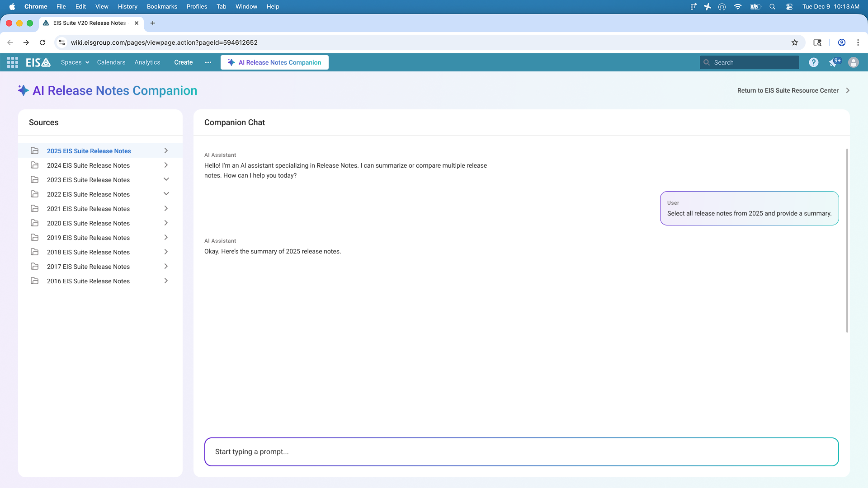868x488 pixels.
Task: Click the AI Release Notes Companion button
Action: (274, 62)
